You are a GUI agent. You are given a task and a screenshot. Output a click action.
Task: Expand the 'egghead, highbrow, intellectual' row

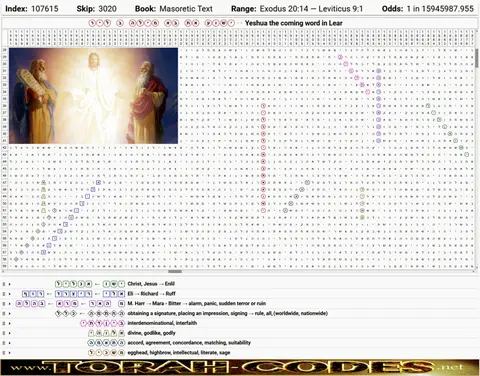10,353
